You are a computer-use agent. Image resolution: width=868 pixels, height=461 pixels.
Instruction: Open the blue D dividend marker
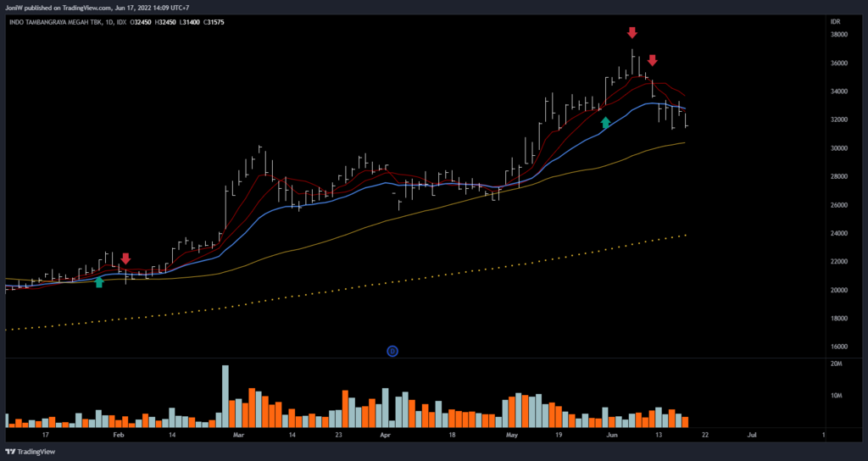pyautogui.click(x=392, y=351)
